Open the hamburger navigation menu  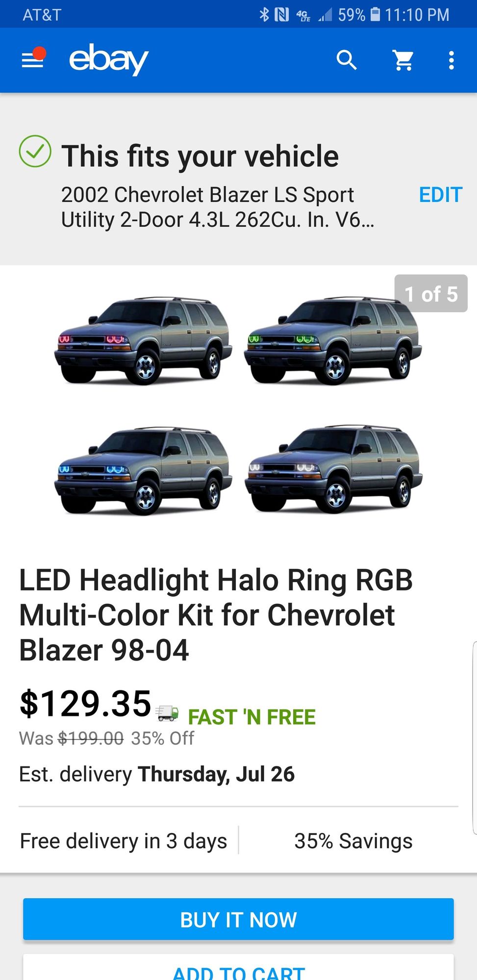pyautogui.click(x=33, y=60)
